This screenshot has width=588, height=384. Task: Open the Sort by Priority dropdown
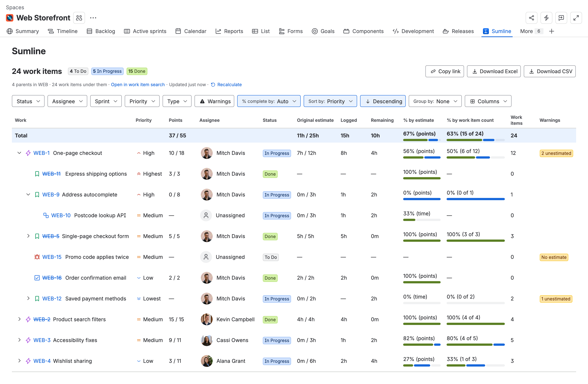(330, 101)
